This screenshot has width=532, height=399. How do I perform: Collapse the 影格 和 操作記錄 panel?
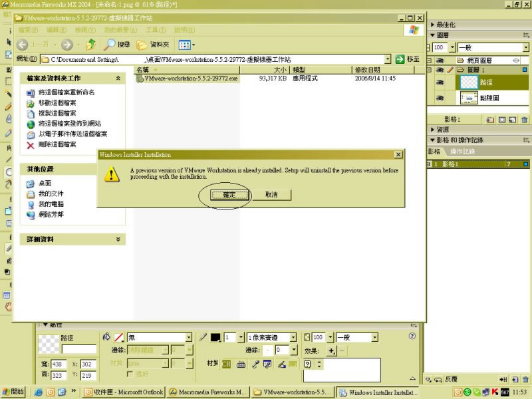pyautogui.click(x=433, y=140)
